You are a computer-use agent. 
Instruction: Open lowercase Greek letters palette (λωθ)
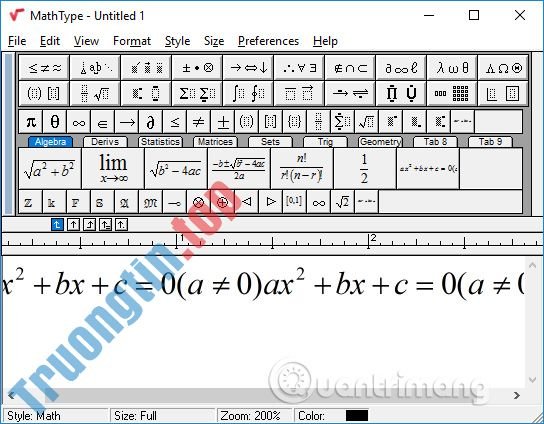click(x=452, y=68)
